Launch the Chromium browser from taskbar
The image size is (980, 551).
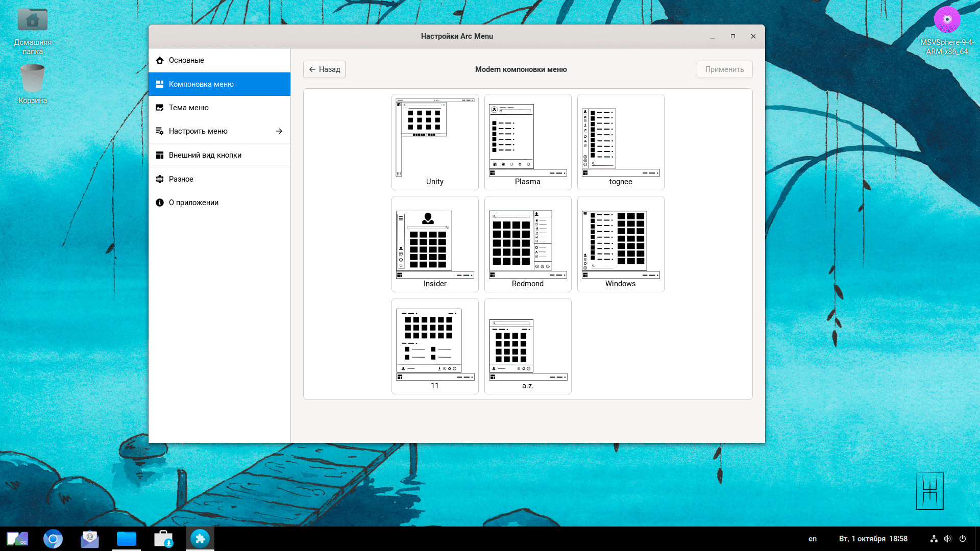click(53, 539)
